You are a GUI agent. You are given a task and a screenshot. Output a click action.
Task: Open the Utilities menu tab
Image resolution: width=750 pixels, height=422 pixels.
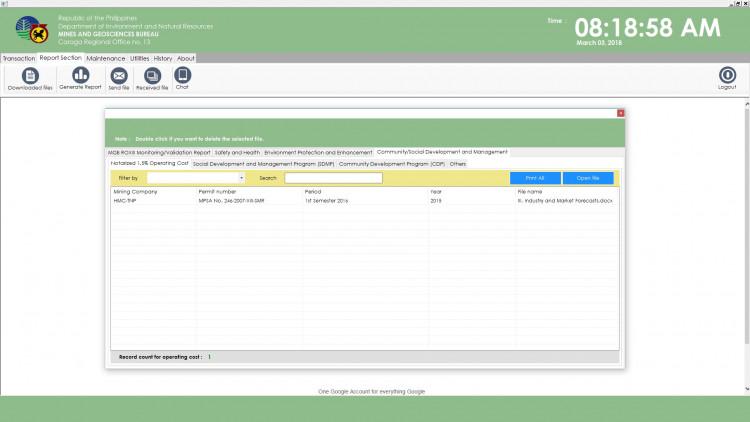(140, 58)
